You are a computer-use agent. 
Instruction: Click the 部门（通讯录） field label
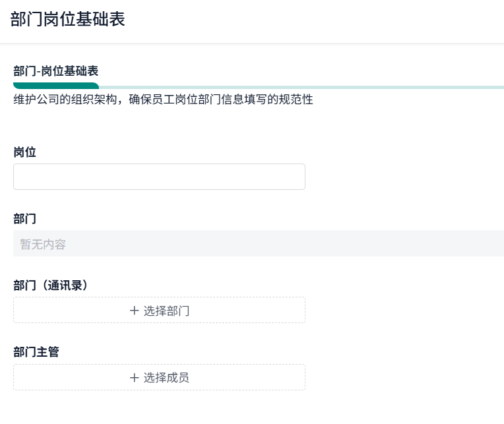pos(51,286)
